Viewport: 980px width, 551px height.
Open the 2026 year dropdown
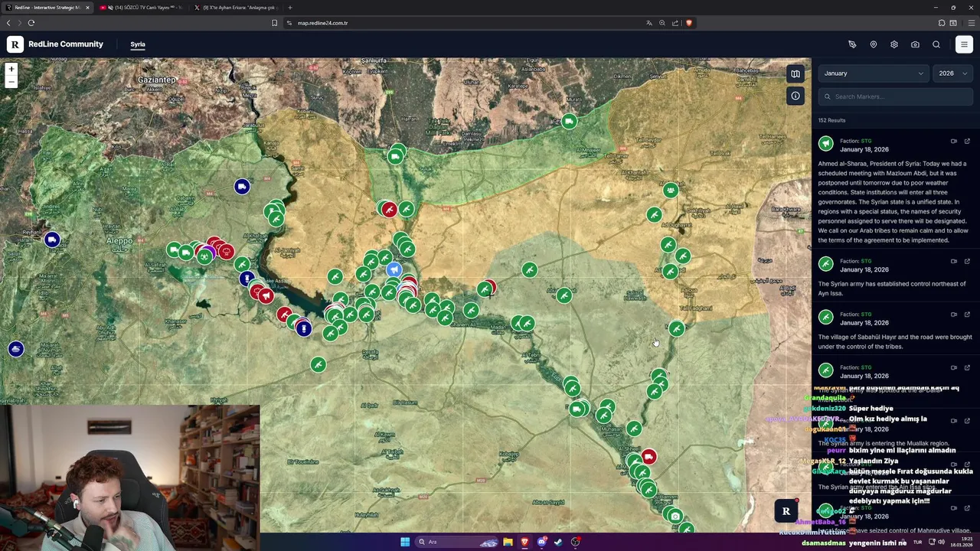tap(952, 73)
